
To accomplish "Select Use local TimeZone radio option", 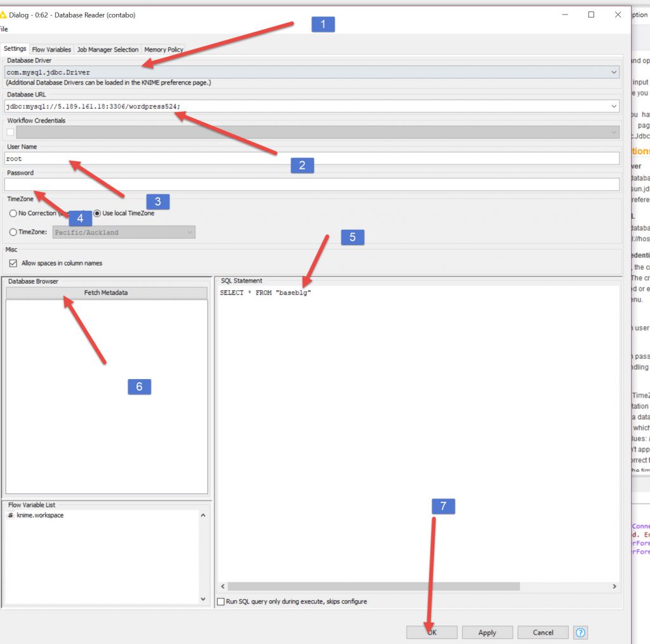I will tap(98, 213).
